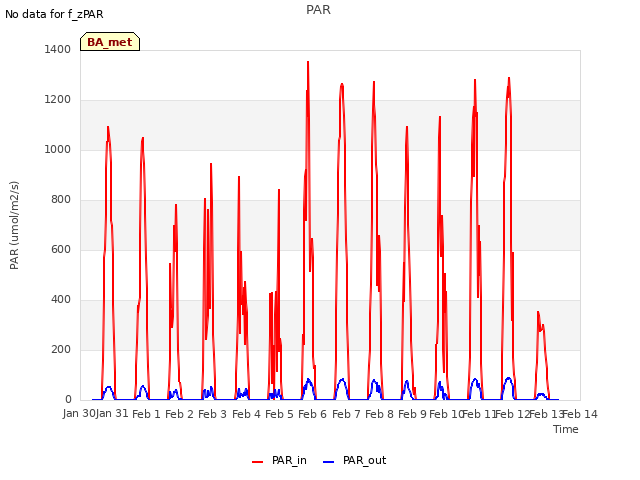Select the PAR chart title
This screenshot has height=480, width=640.
pos(318,10)
